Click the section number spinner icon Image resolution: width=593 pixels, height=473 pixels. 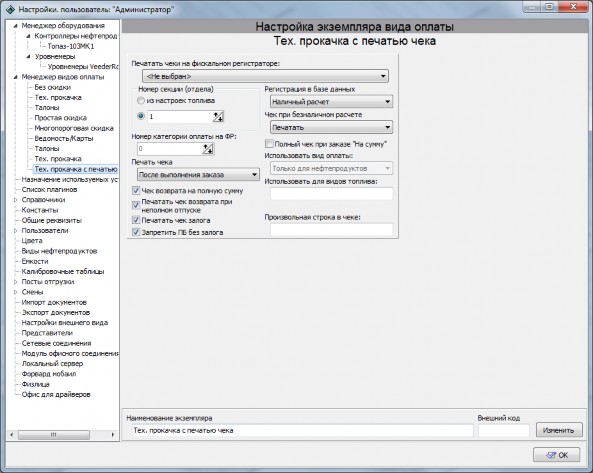[218, 117]
